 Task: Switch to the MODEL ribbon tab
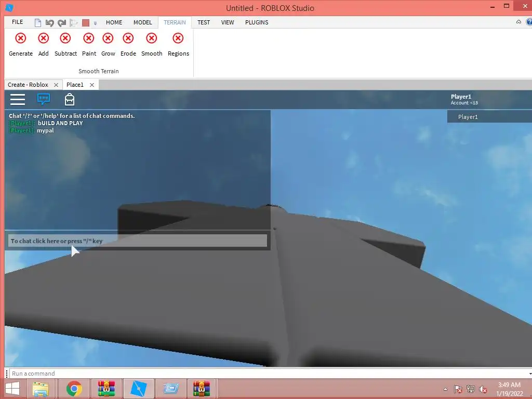(x=142, y=22)
